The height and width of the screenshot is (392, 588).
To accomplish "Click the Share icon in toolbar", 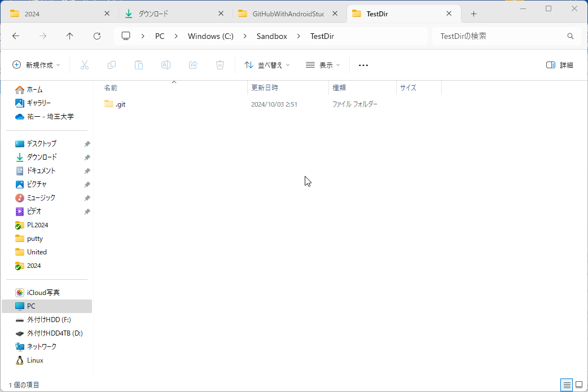I will (193, 65).
